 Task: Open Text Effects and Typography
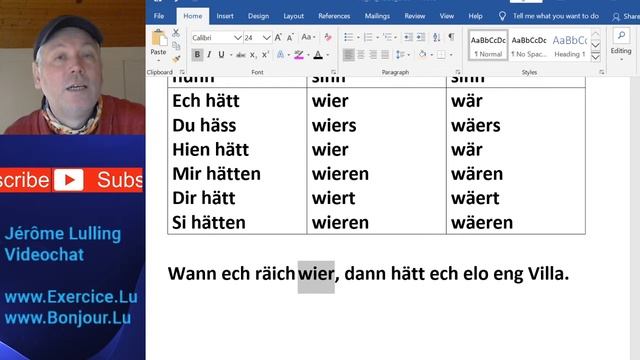280,55
